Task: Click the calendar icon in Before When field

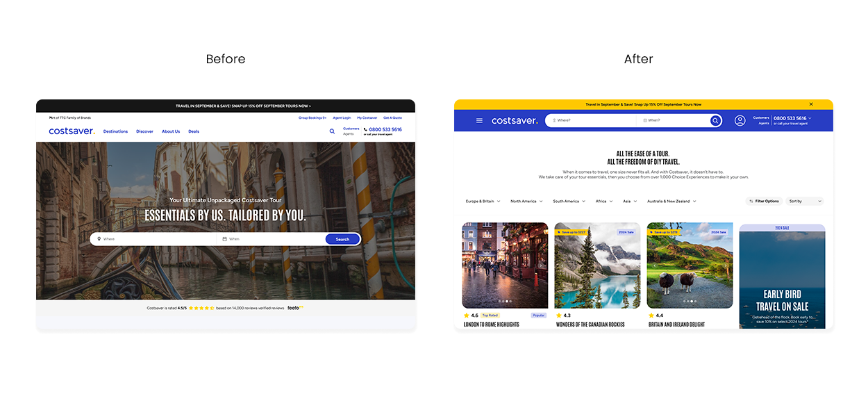Action: (224, 239)
